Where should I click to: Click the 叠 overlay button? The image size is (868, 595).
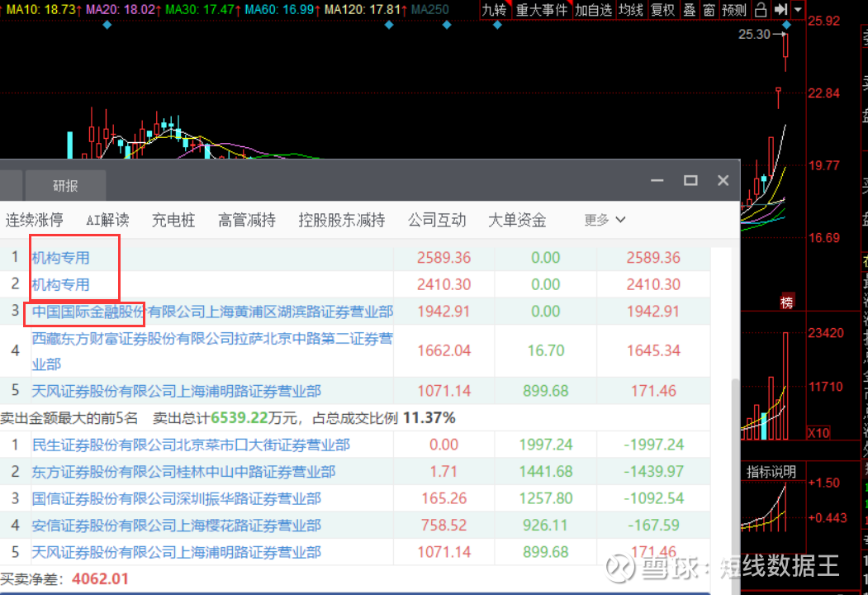tap(689, 10)
